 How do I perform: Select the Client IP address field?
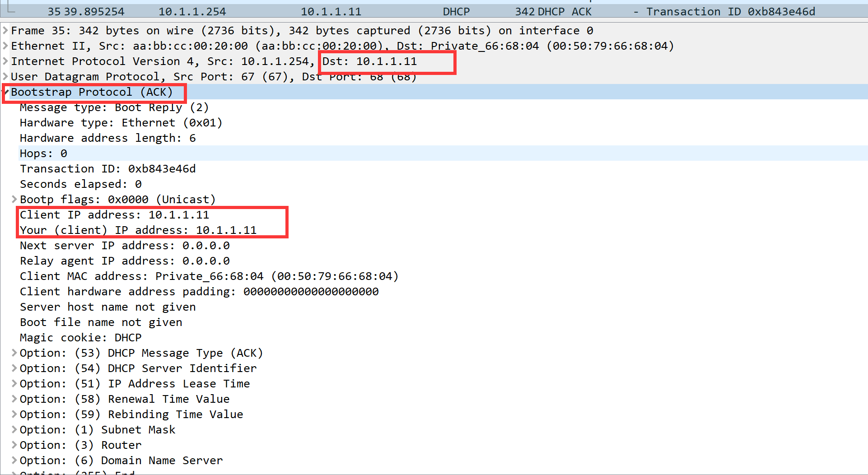point(114,215)
